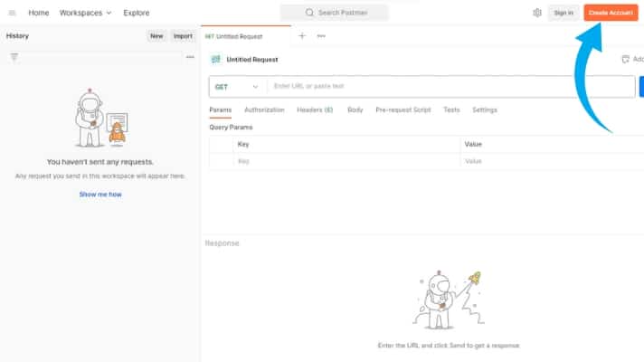Viewport: 644px width, 362px height.
Task: Open the GET method dropdown
Action: click(237, 87)
